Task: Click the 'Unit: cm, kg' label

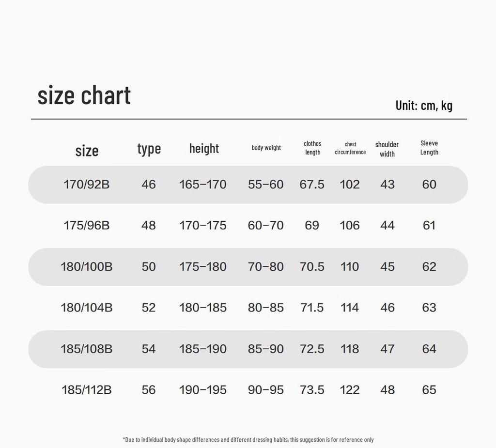Action: click(x=424, y=106)
